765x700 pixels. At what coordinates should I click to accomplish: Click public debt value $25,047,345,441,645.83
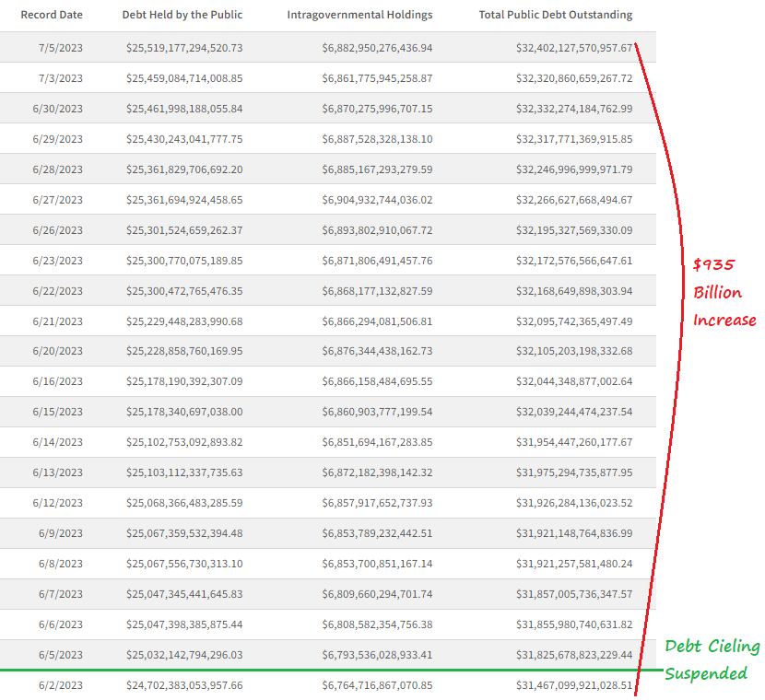[184, 594]
